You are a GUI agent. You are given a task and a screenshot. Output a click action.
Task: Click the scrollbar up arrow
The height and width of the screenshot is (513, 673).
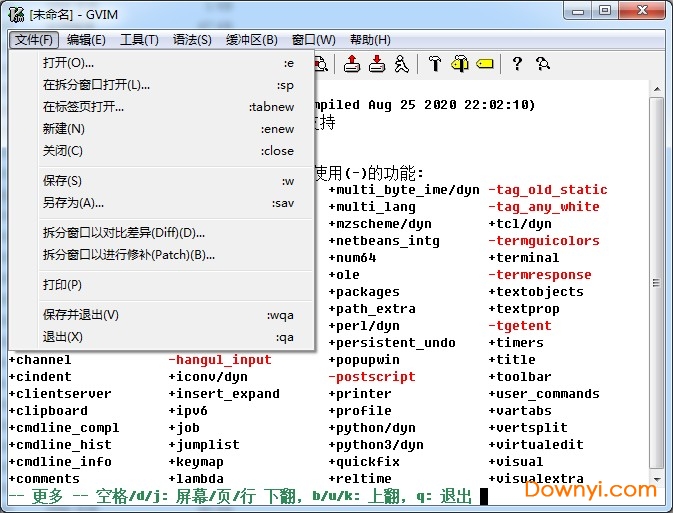[x=657, y=87]
